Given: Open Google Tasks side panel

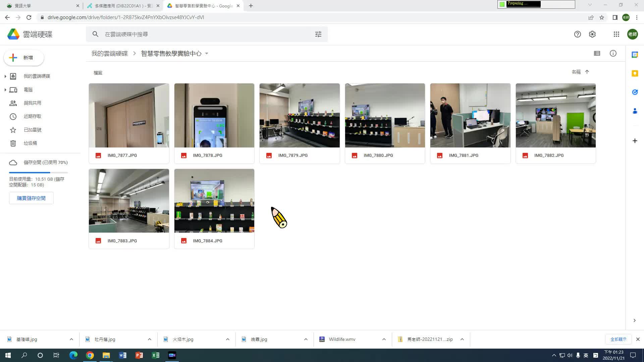Looking at the screenshot, I should [x=635, y=92].
